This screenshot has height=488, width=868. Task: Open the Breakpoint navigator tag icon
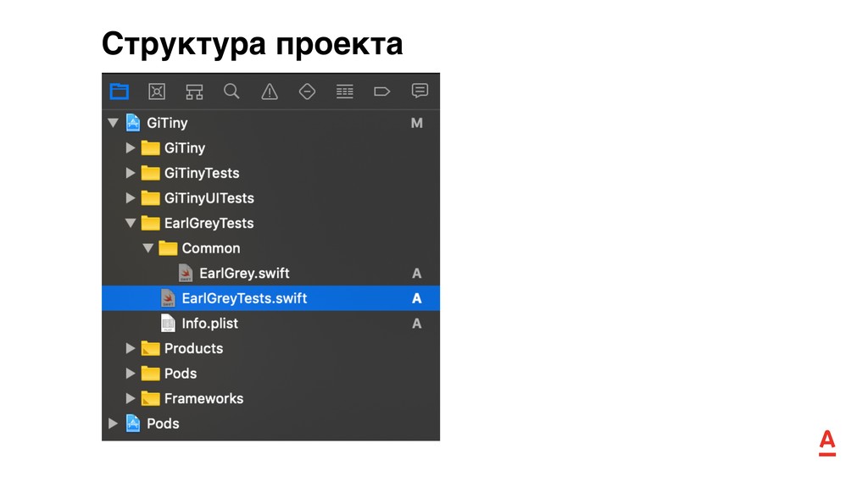(382, 91)
